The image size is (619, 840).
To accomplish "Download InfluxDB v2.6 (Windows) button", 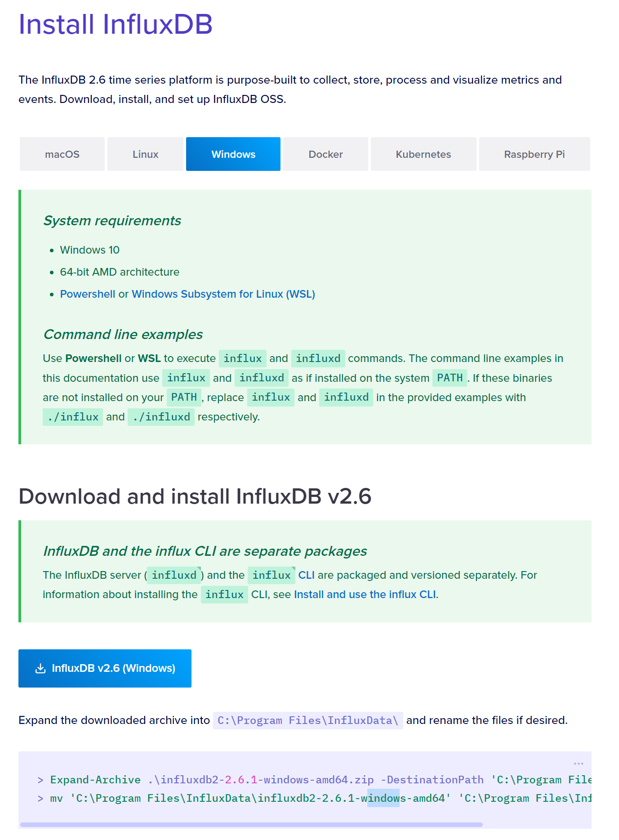I will pyautogui.click(x=105, y=668).
